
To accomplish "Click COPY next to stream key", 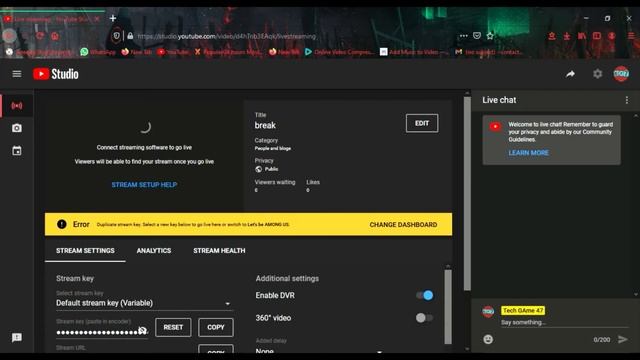I will (216, 327).
